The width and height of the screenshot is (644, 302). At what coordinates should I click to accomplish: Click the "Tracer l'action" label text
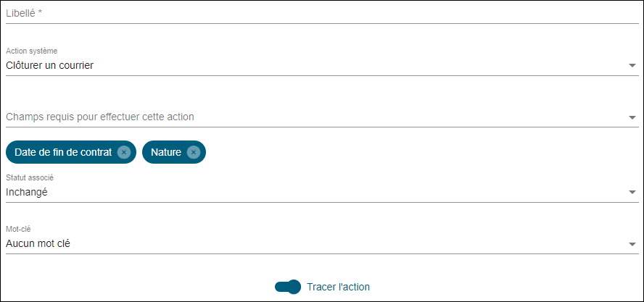coord(338,287)
